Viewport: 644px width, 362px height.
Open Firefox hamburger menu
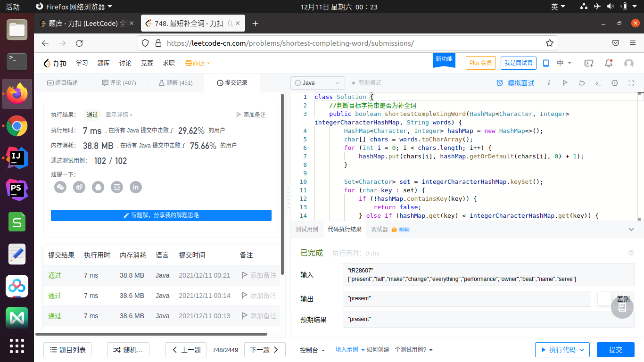point(633,43)
